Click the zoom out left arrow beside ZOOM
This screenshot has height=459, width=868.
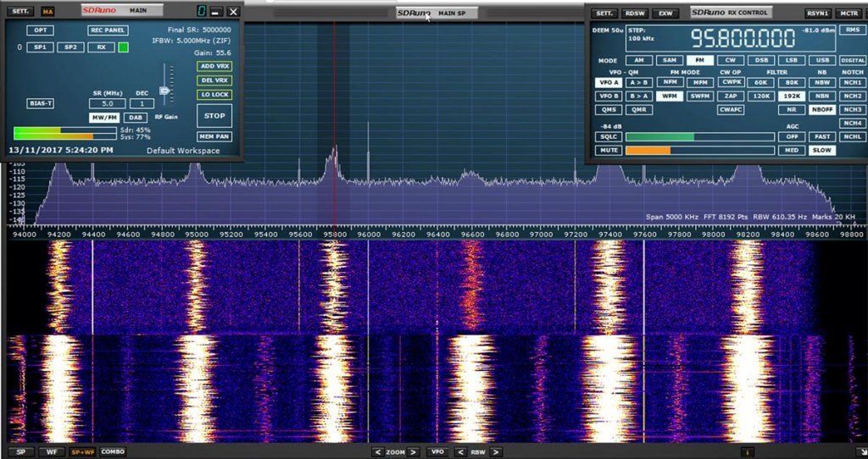(377, 452)
